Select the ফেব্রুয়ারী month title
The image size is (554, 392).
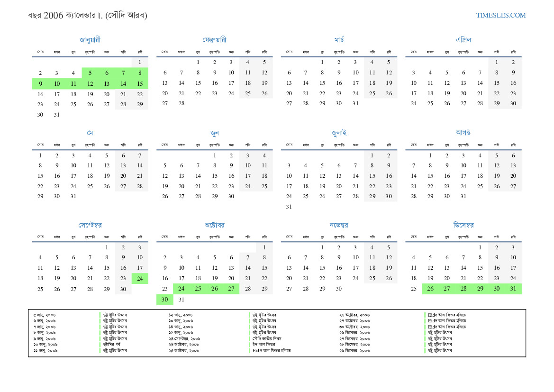214,40
